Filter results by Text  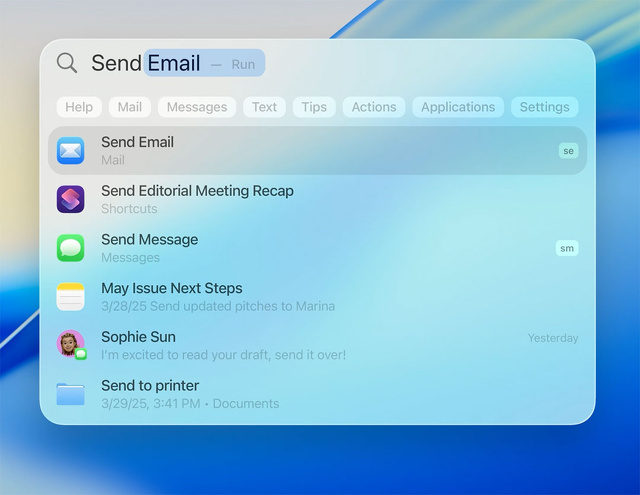265,107
